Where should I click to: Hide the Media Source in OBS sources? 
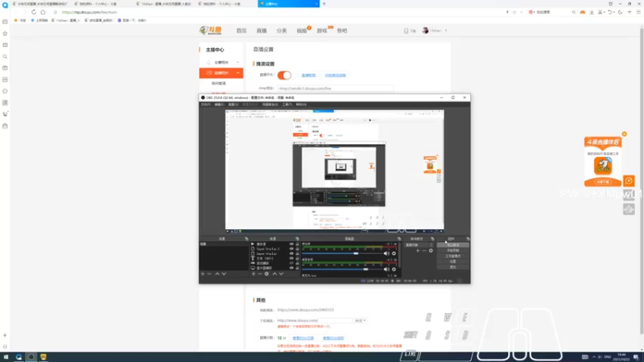point(291,245)
